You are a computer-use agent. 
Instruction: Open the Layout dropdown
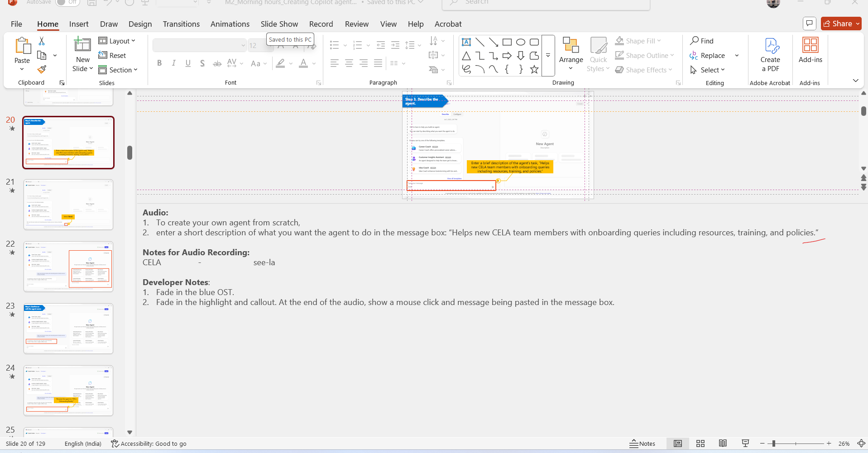117,41
